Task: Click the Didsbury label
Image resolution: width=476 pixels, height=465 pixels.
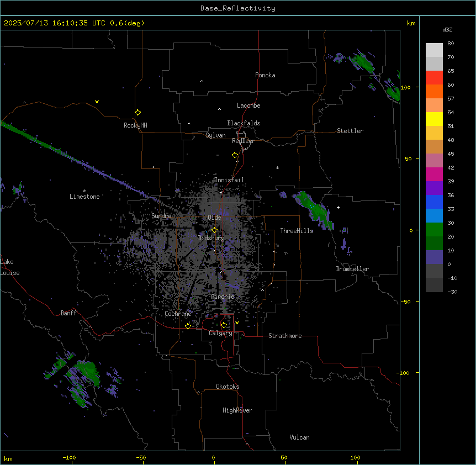Action: click(211, 238)
